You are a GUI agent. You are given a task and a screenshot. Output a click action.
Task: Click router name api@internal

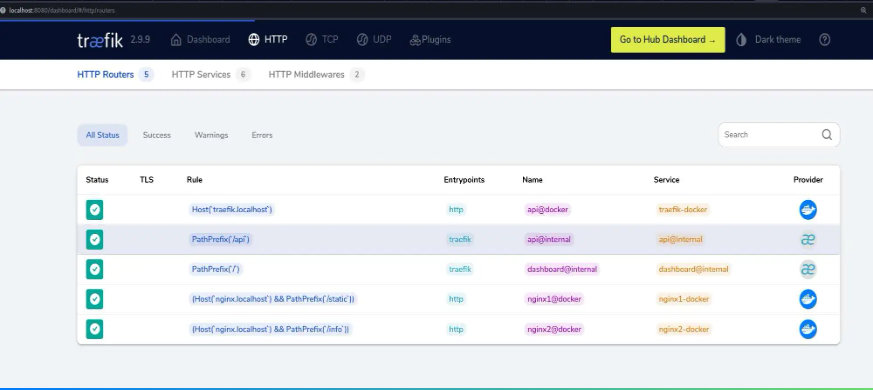click(550, 240)
